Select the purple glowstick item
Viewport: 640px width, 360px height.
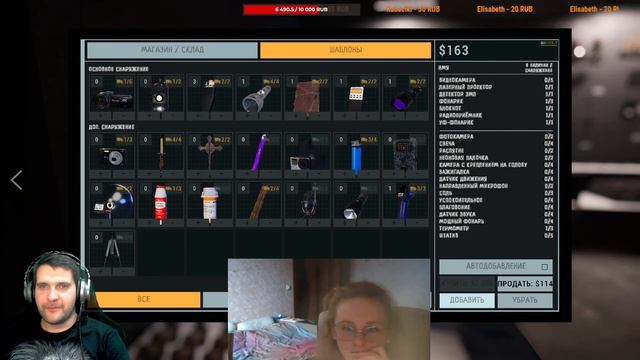258,156
